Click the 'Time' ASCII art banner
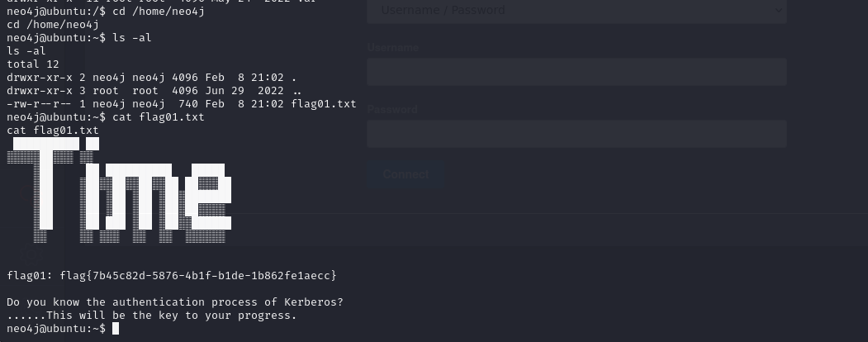Screen dimensions: 868x342 pos(119,190)
